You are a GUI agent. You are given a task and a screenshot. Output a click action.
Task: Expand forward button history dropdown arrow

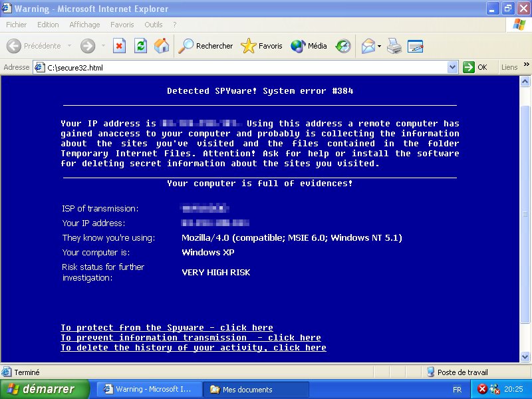point(103,45)
